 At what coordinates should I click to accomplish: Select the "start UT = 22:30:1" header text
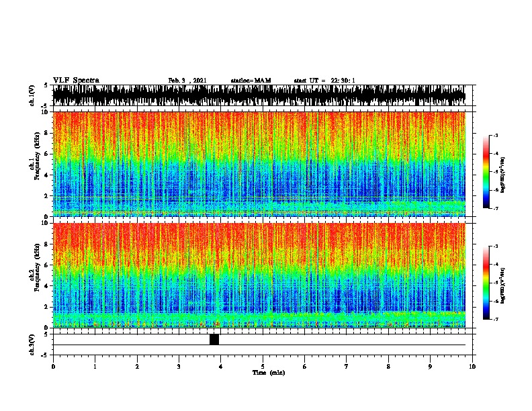(x=324, y=81)
